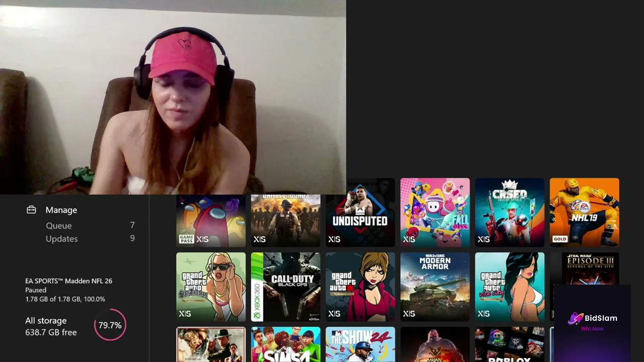Launch Grand Theft Auto Vice City tile
This screenshot has width=644, height=362.
(x=510, y=287)
